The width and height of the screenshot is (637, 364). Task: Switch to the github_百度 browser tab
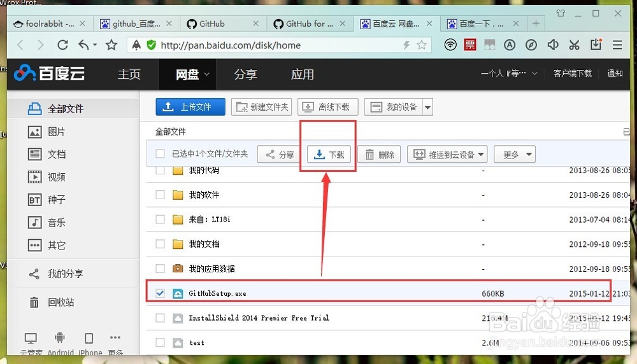pos(136,24)
